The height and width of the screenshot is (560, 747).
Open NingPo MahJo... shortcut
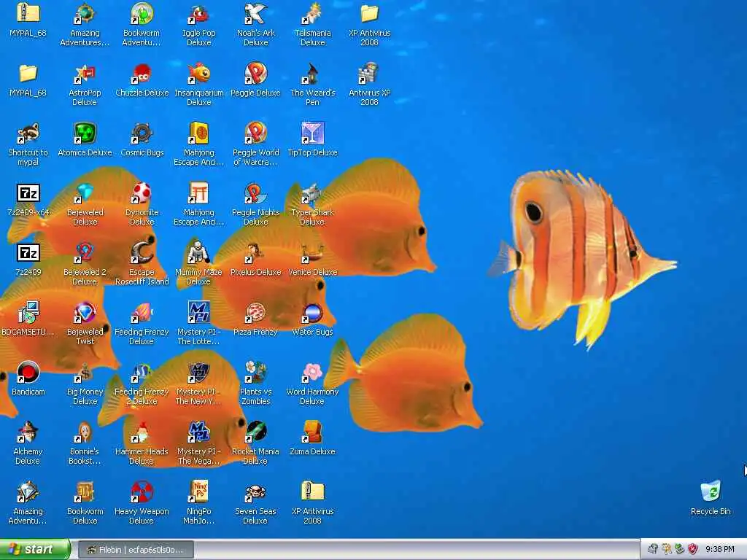(198, 504)
